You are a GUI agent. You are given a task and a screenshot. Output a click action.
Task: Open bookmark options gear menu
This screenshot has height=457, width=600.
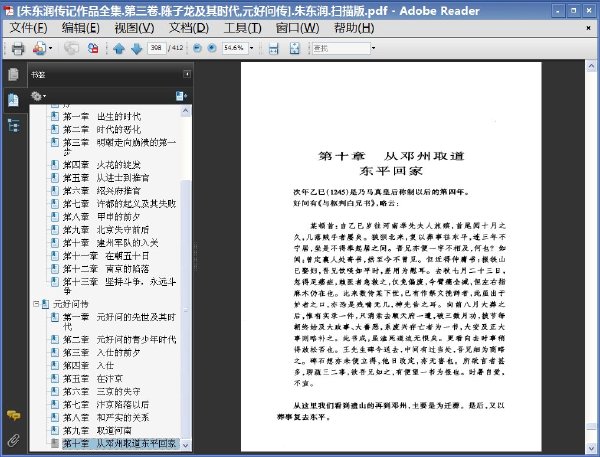(38, 96)
